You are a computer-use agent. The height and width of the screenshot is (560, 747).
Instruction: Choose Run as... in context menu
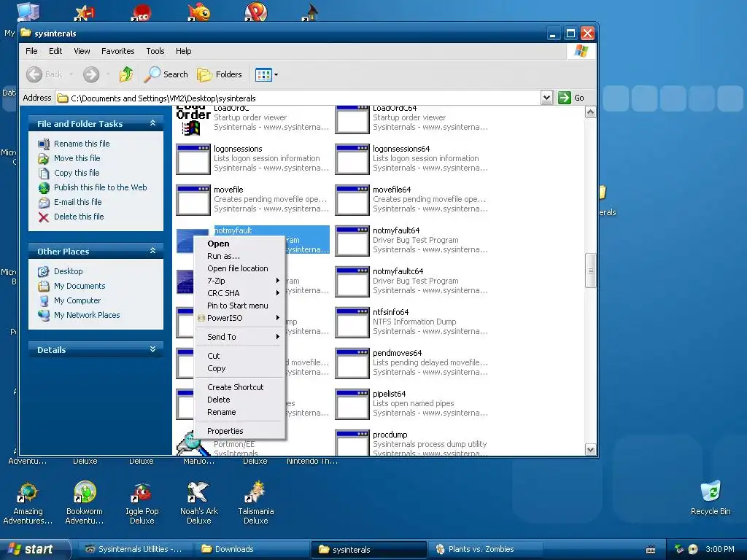239,256
